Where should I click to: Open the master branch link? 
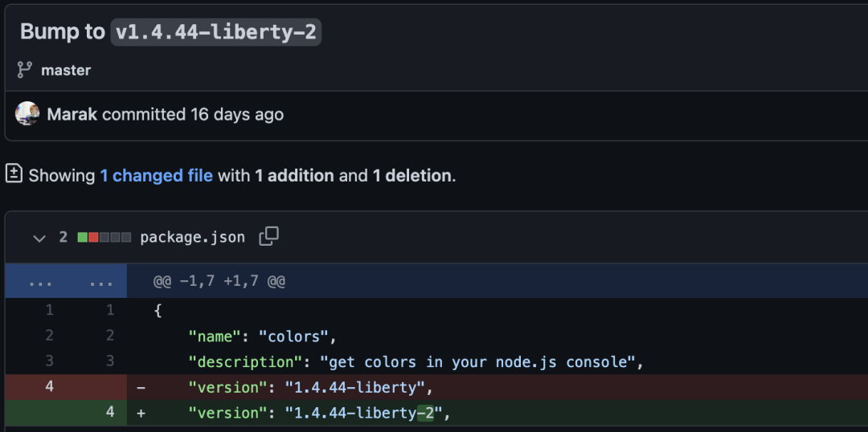point(66,71)
